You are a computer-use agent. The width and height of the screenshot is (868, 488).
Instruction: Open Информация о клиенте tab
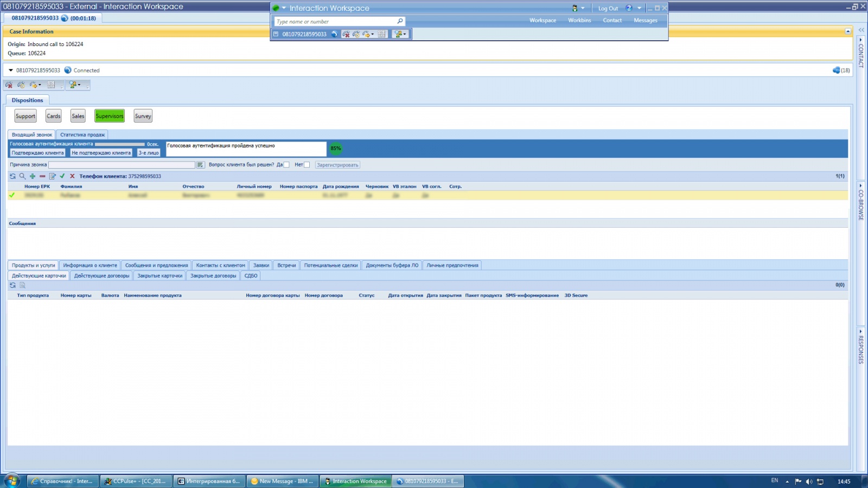(x=90, y=265)
